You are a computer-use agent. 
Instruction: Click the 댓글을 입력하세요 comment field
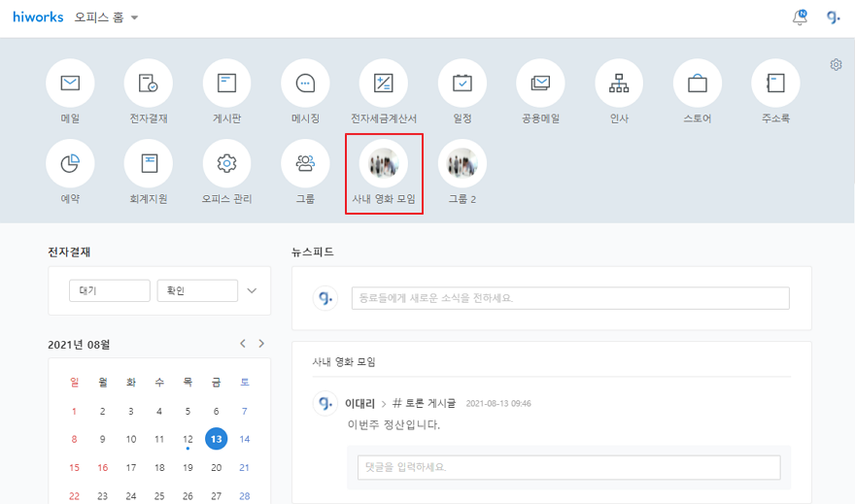[568, 467]
